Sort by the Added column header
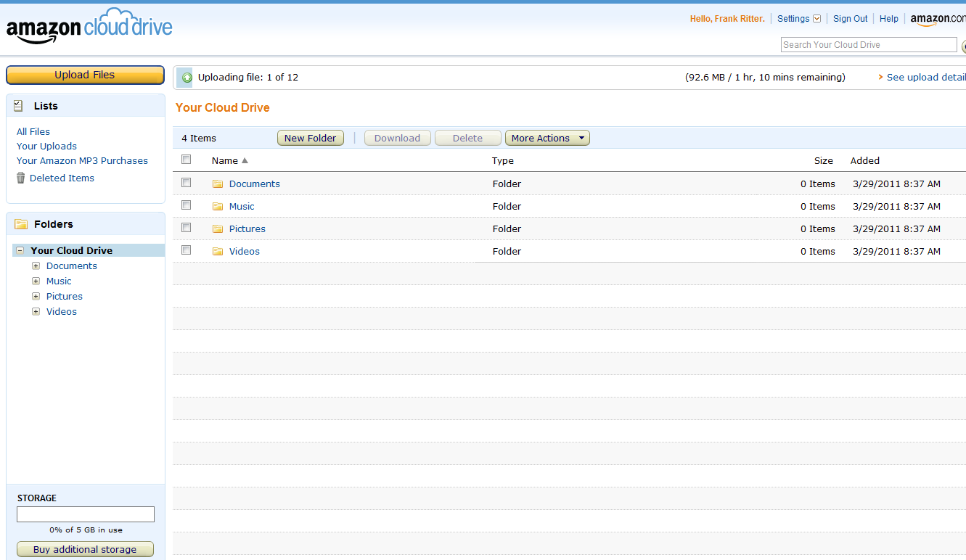The width and height of the screenshot is (966, 560). [x=865, y=160]
